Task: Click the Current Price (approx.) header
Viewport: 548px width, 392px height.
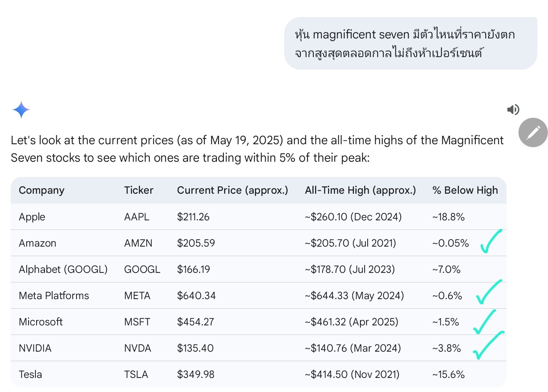Action: coord(233,190)
